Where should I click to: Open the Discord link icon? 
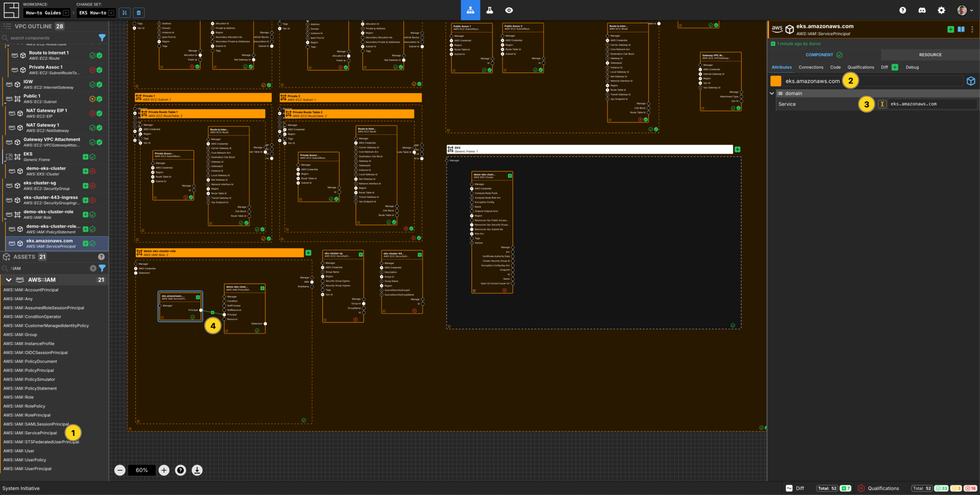pyautogui.click(x=922, y=10)
